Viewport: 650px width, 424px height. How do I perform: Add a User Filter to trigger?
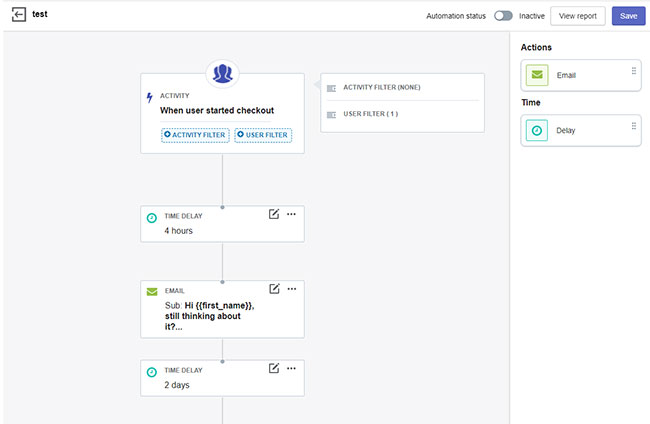click(x=263, y=135)
